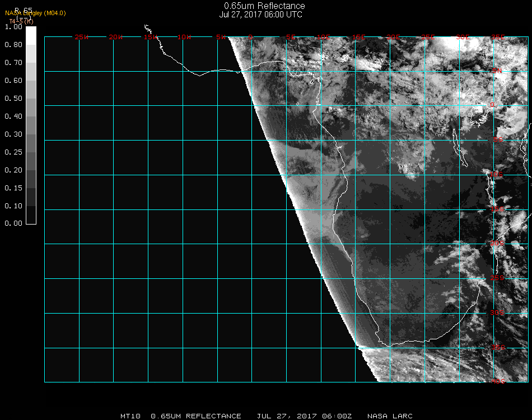Click the 10W longitude label
This screenshot has height=420, width=532.
[184, 37]
